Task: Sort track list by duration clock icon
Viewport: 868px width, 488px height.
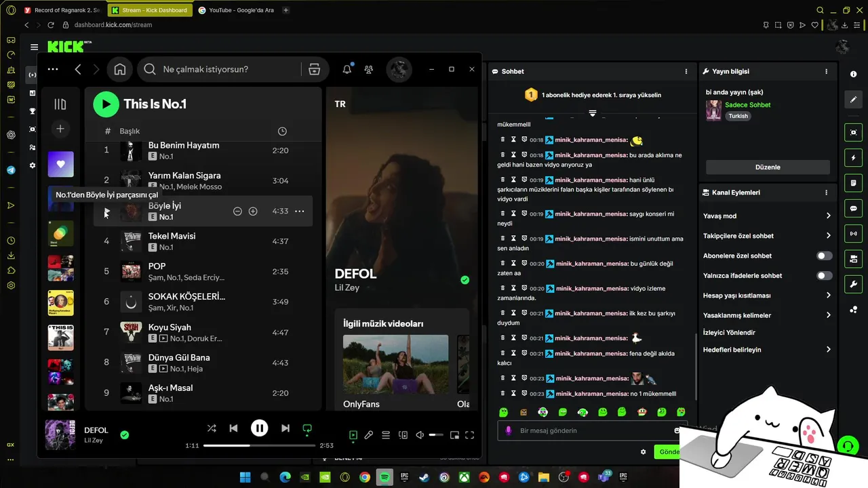Action: 282,131
